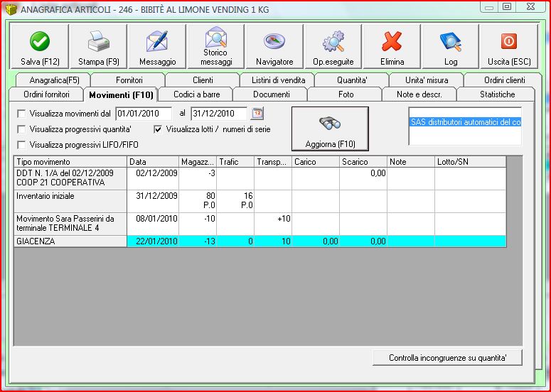Click the Stampa (F9) printer button
The height and width of the screenshot is (392, 551).
[x=98, y=46]
